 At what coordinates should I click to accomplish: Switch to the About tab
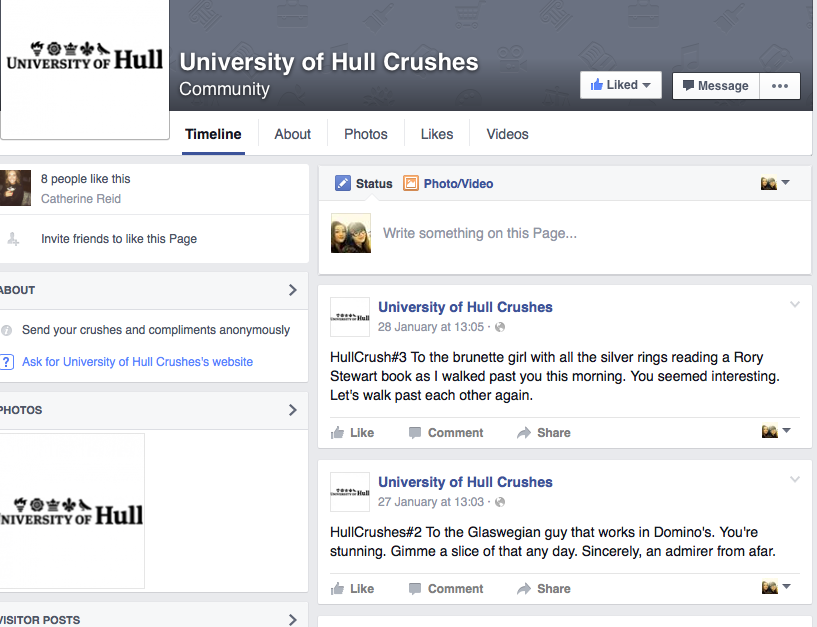(x=292, y=134)
